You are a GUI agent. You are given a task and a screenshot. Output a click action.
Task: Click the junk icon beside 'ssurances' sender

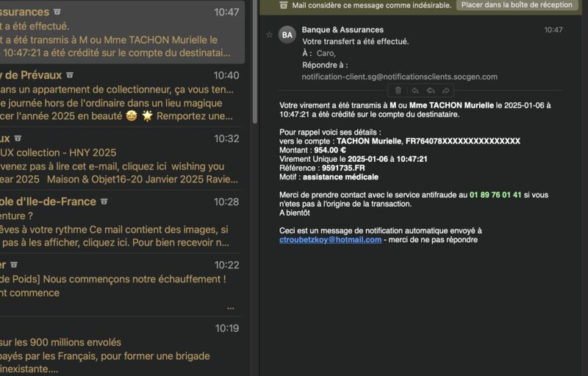click(x=57, y=12)
